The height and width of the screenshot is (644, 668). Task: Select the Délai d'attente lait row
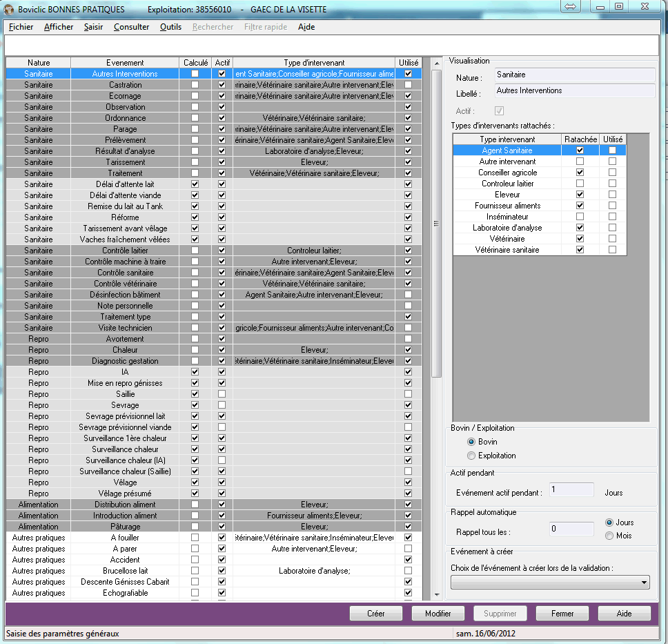click(214, 184)
